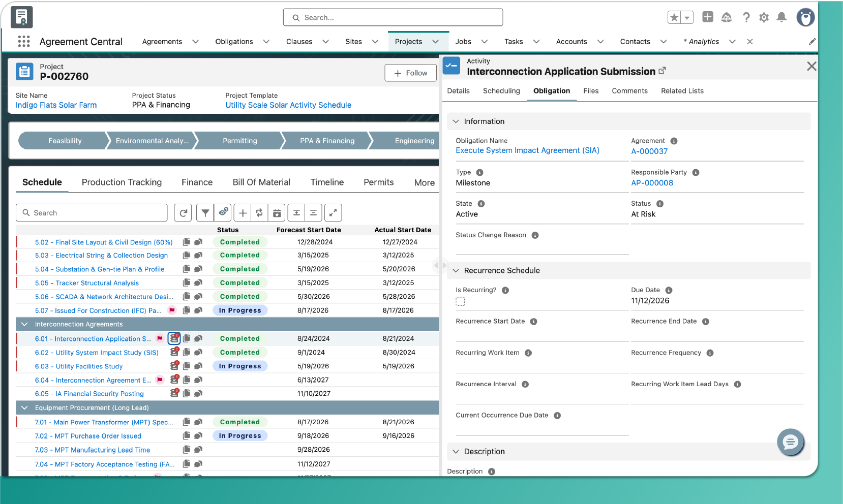Open favorites list dropdown arrow
843x504 pixels.
tap(687, 17)
